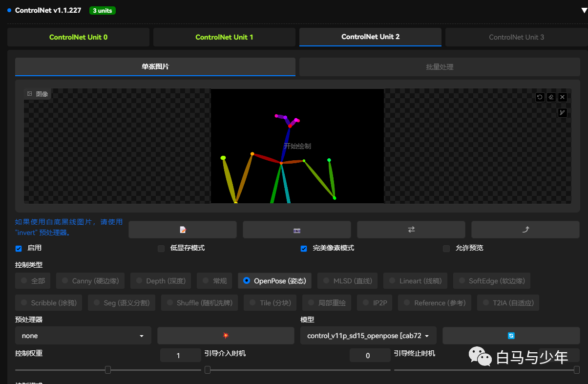The height and width of the screenshot is (384, 588).
Task: Click the eraser icon on image canvas
Action: click(551, 97)
